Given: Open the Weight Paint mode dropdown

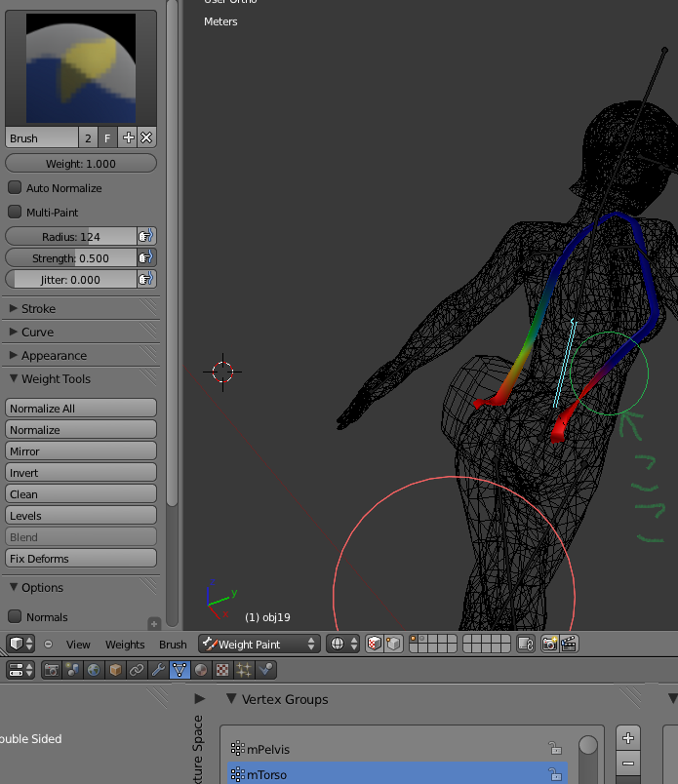Looking at the screenshot, I should pyautogui.click(x=259, y=644).
